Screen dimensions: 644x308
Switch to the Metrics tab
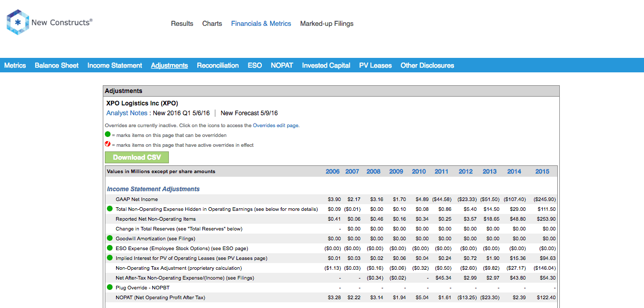(15, 66)
